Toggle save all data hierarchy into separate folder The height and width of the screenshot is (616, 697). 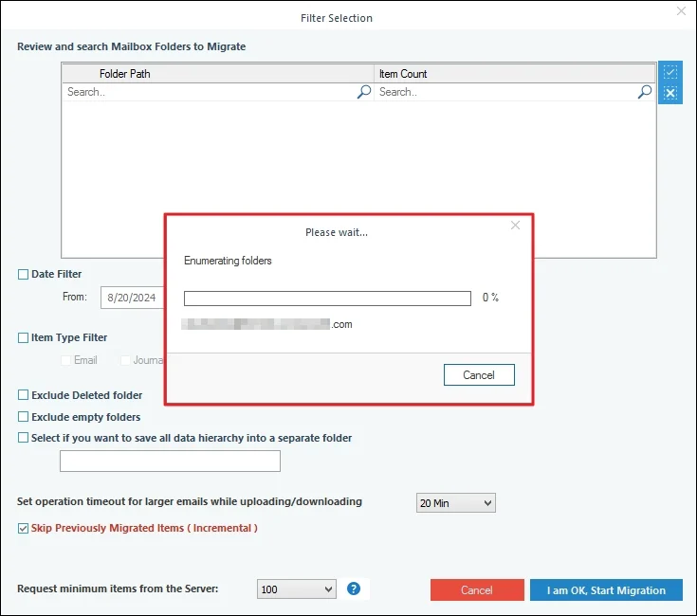(x=23, y=438)
